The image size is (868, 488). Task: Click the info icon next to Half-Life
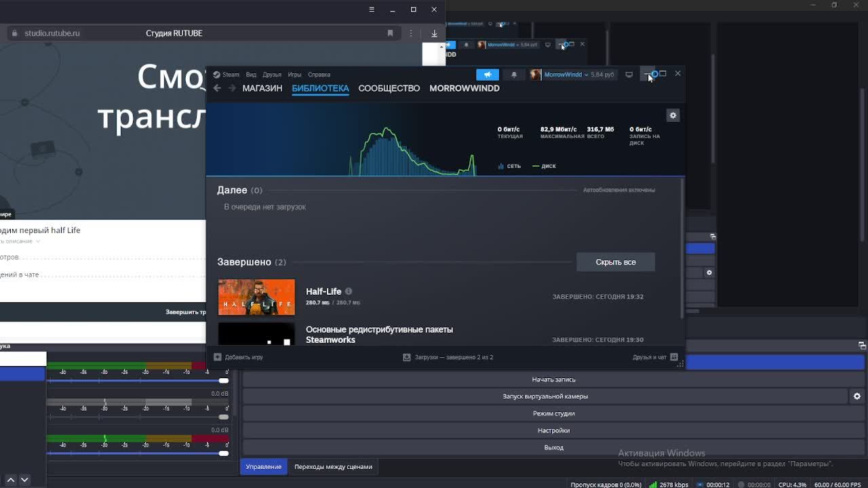click(349, 291)
